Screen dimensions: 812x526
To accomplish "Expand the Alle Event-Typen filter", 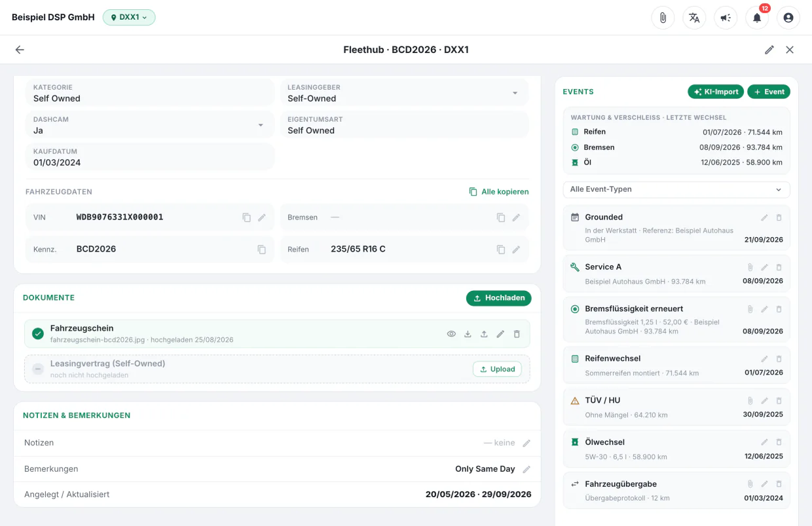I will pos(676,189).
